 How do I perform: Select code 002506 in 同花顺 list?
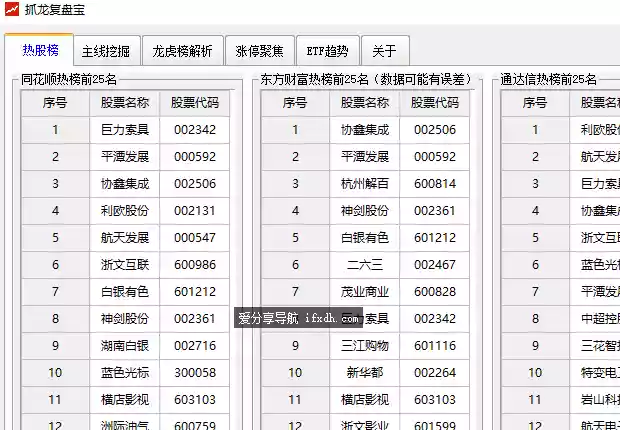pos(195,184)
